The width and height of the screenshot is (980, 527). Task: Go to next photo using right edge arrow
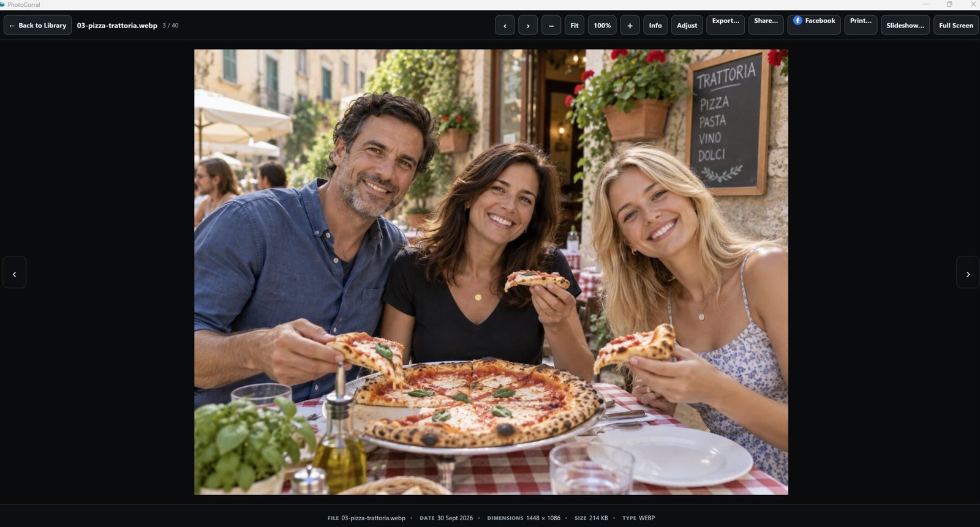[x=968, y=272]
